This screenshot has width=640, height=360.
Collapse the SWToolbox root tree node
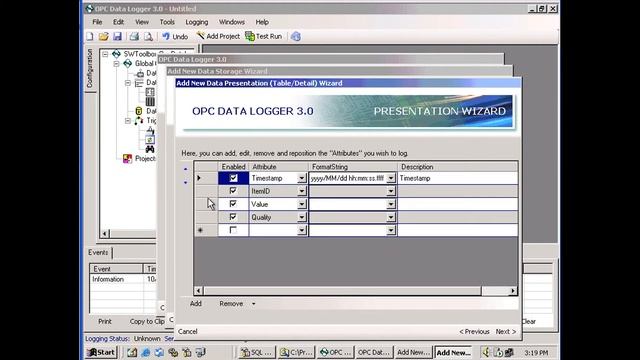point(105,54)
